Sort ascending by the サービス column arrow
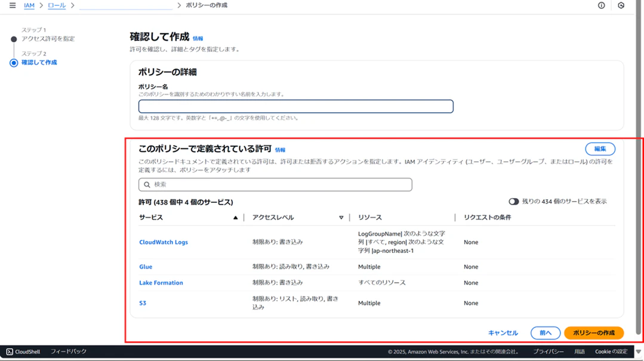 coord(235,218)
